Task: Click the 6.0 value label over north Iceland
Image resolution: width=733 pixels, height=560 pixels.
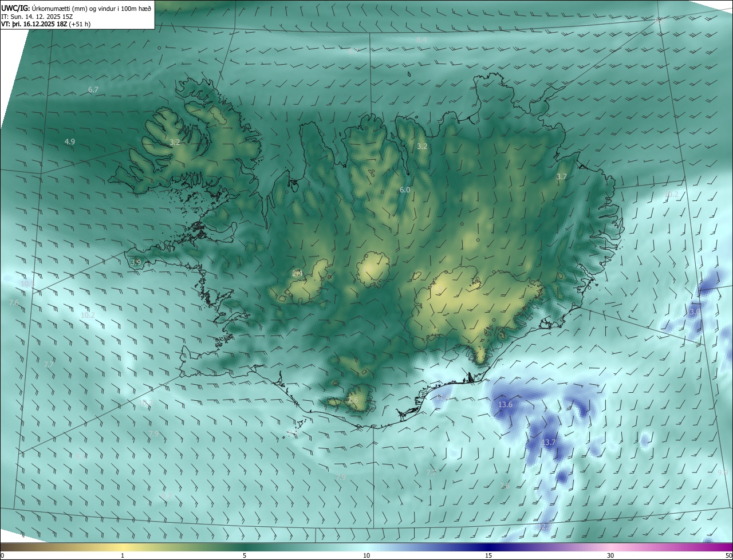Action: (x=405, y=190)
